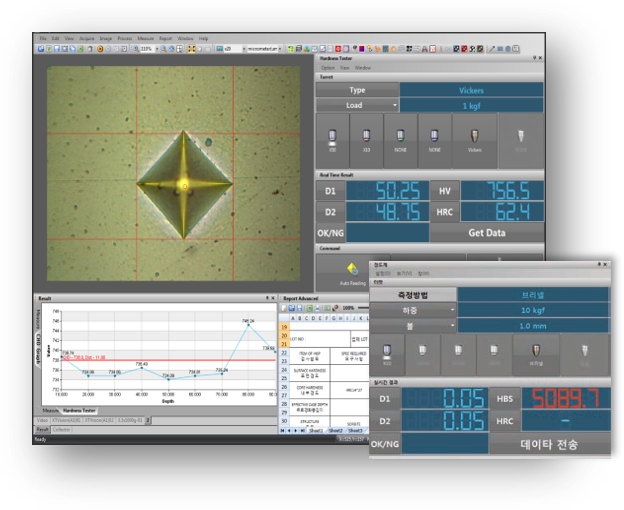Click the green grid icon in the toolbar
The width and height of the screenshot is (624, 510).
[291, 49]
